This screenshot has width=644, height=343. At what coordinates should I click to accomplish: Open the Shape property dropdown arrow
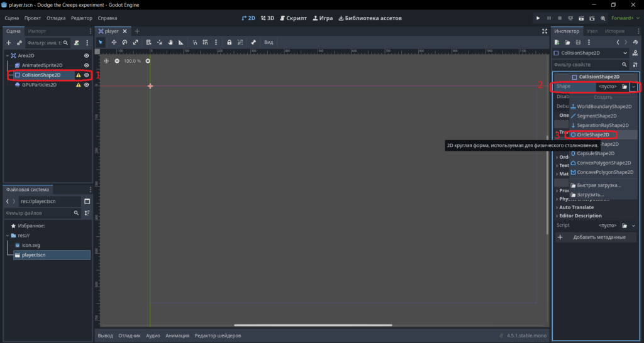634,87
